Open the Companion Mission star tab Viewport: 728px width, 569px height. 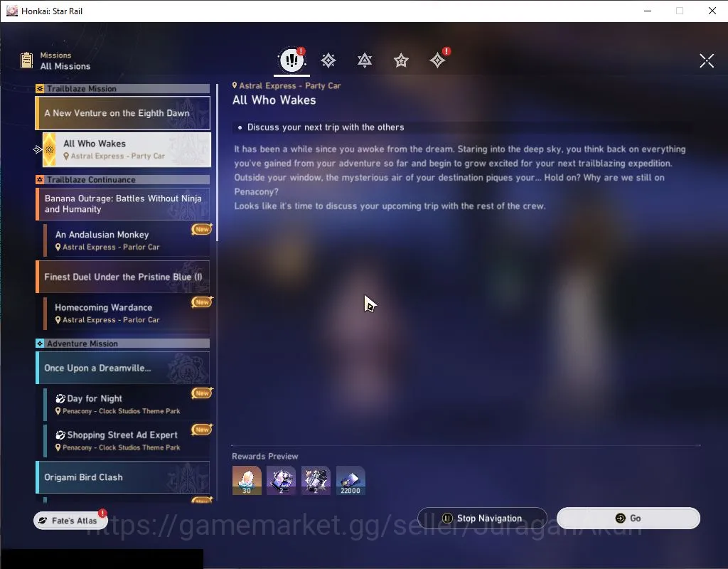tap(401, 60)
